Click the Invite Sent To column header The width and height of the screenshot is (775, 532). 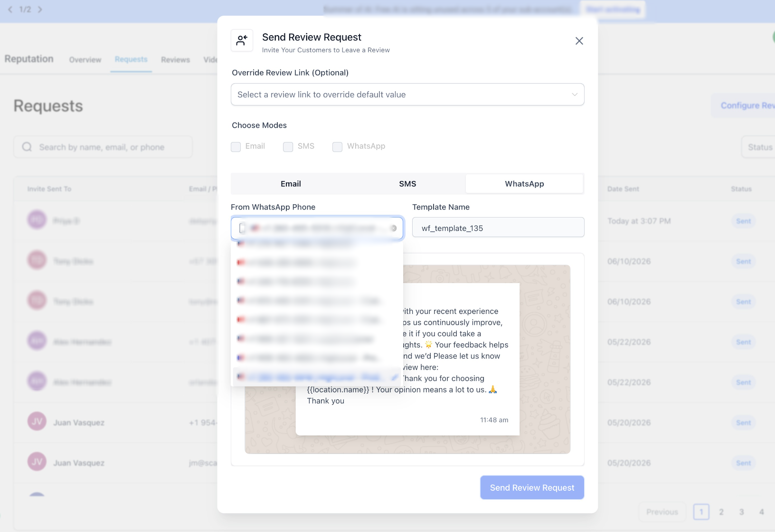click(49, 189)
